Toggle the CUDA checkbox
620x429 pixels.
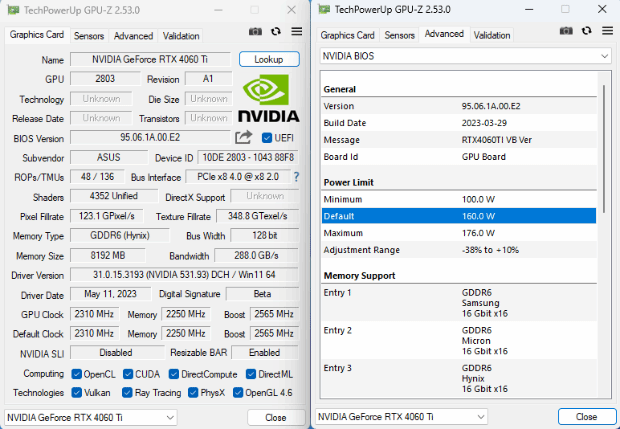coord(128,374)
